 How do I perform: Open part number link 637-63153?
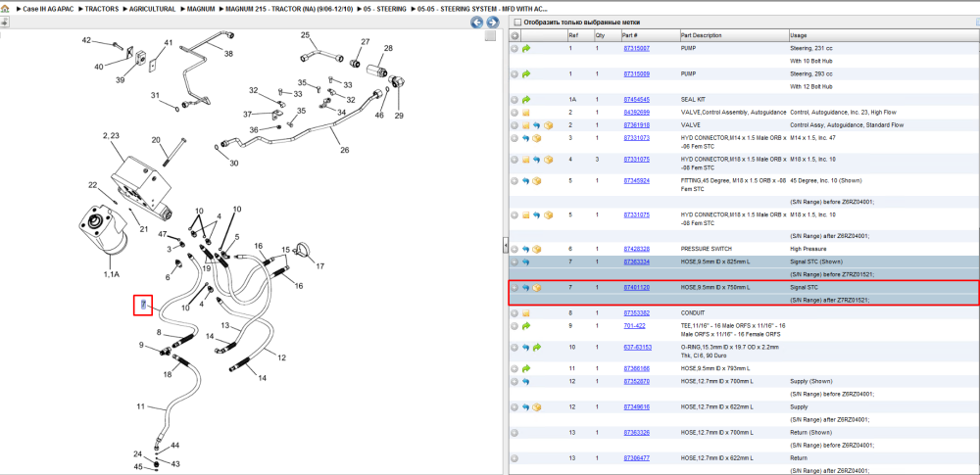click(x=638, y=347)
